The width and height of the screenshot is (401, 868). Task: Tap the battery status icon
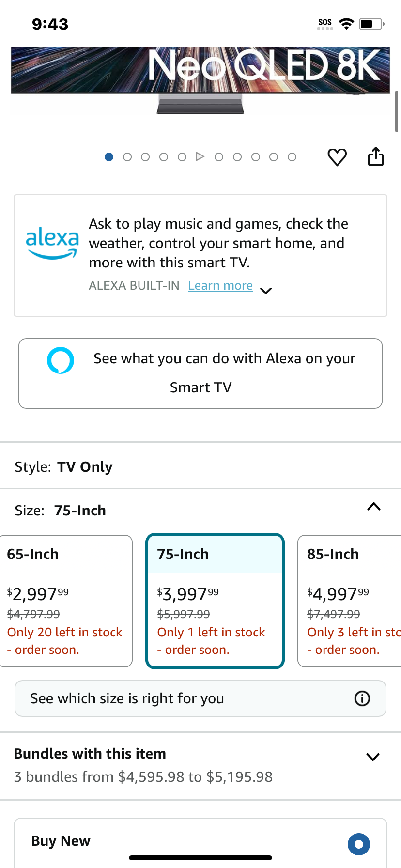pyautogui.click(x=371, y=24)
